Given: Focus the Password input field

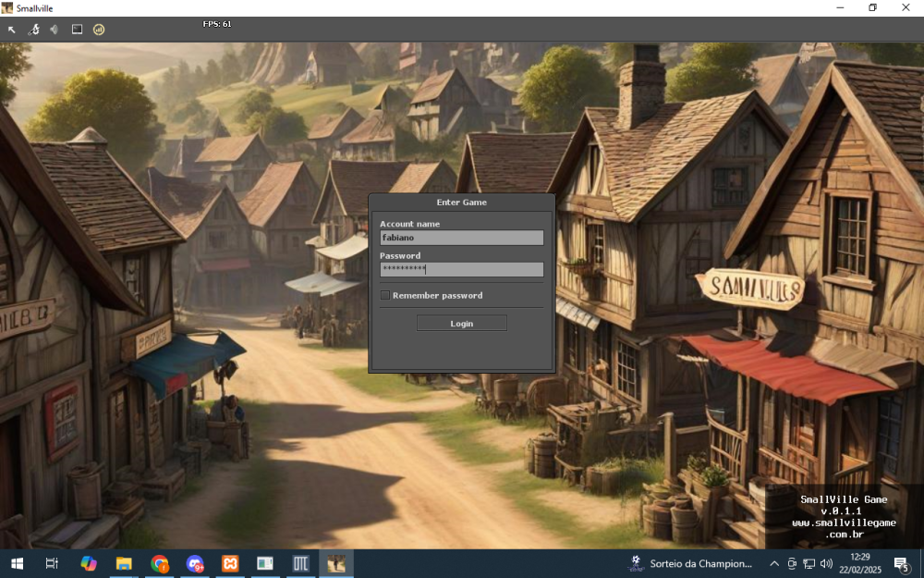Looking at the screenshot, I should click(461, 269).
